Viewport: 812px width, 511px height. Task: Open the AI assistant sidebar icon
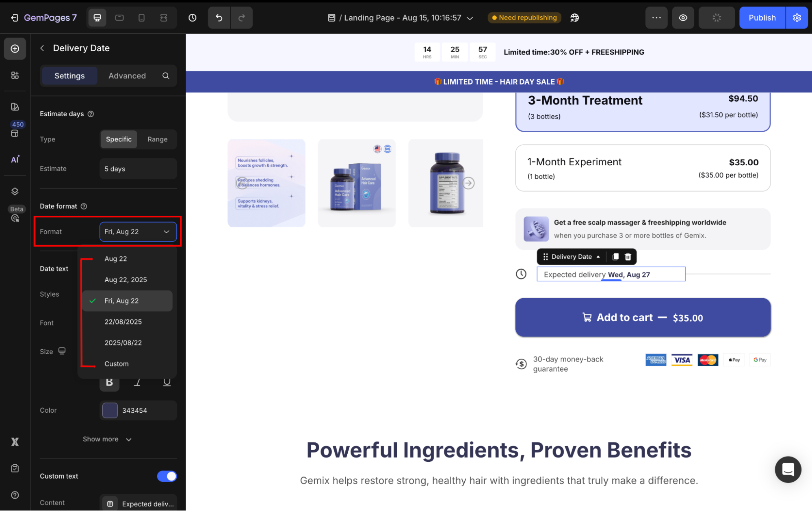pos(15,160)
